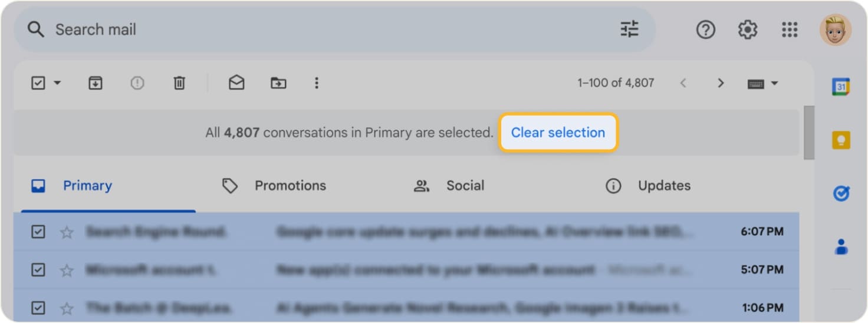868x323 pixels.
Task: Open the Google apps grid
Action: tap(790, 29)
